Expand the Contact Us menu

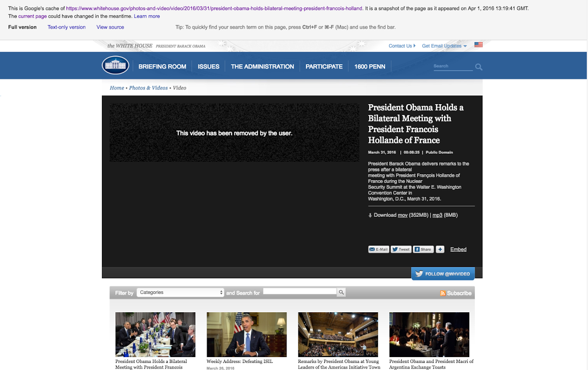pos(402,46)
